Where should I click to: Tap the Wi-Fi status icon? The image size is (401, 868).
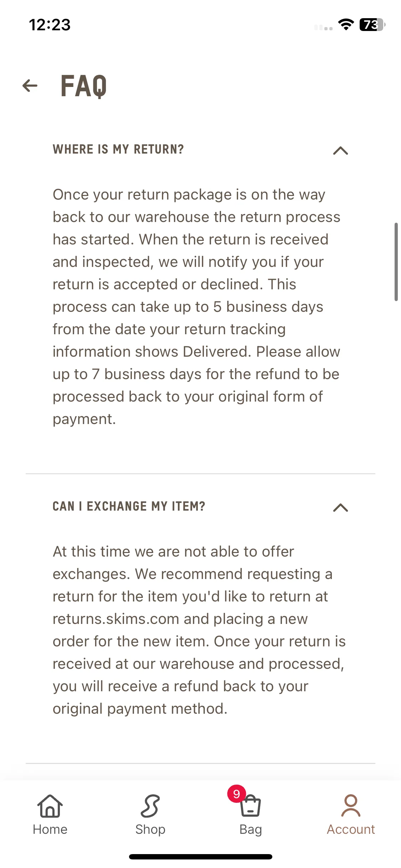pyautogui.click(x=346, y=25)
